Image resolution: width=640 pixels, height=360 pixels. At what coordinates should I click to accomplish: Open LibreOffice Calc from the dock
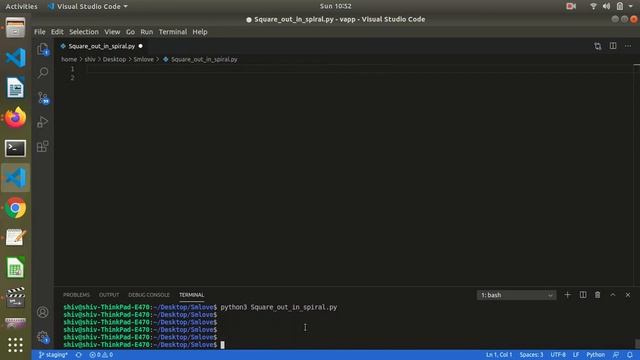[16, 268]
